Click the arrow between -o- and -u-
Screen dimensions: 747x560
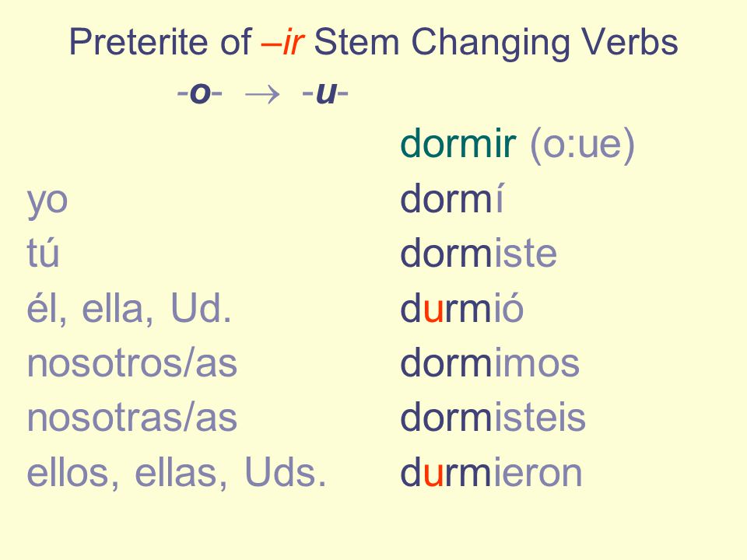[262, 94]
